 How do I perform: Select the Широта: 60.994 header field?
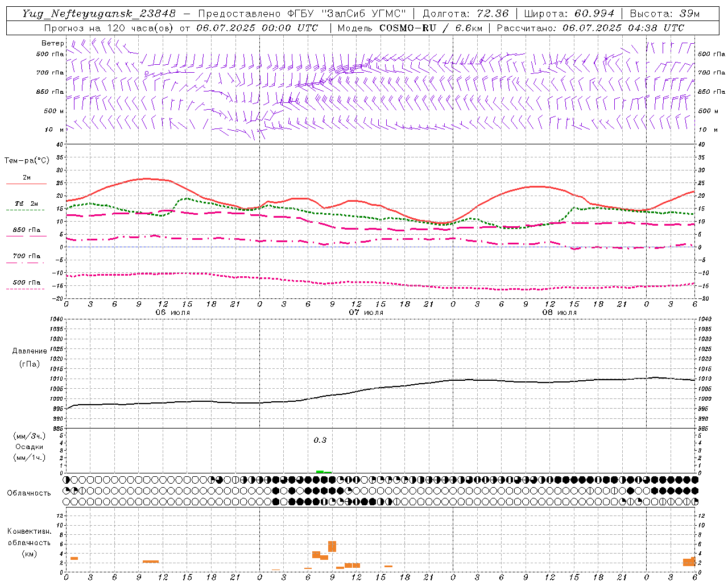[569, 14]
